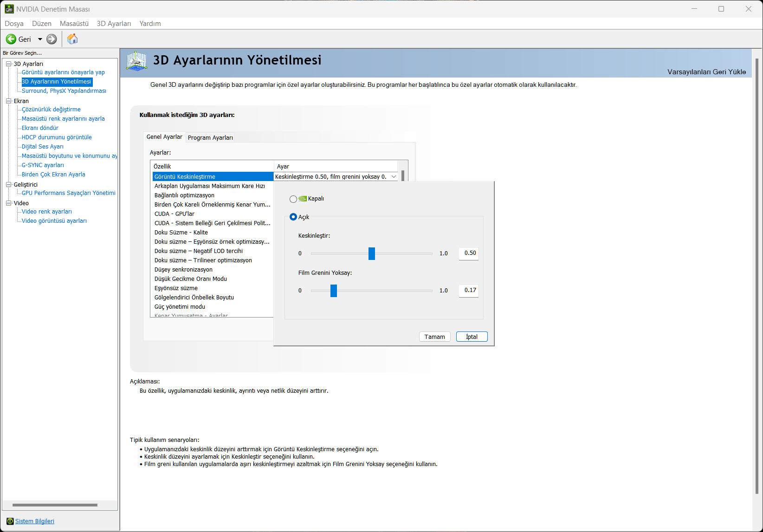Open the Masaüstü menu
Screen dimensions: 763x532
pyautogui.click(x=74, y=24)
